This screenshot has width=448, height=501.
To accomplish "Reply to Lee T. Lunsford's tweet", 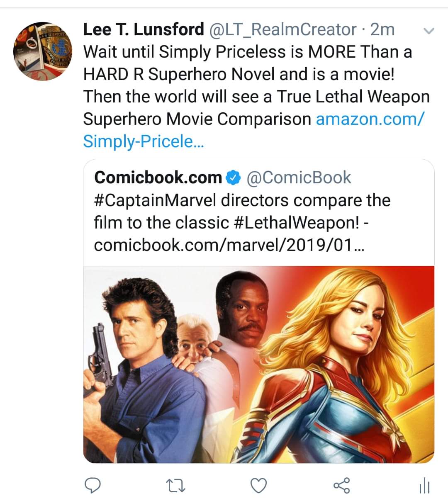I will tap(93, 485).
